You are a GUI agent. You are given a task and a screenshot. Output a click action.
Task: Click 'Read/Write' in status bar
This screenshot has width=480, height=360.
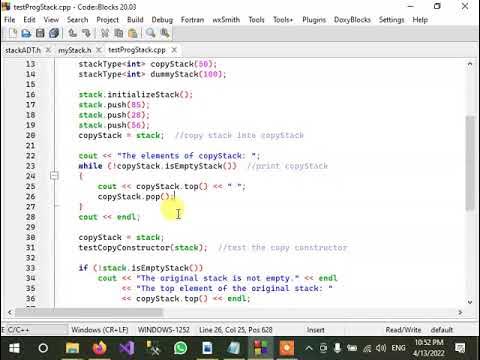click(403, 330)
